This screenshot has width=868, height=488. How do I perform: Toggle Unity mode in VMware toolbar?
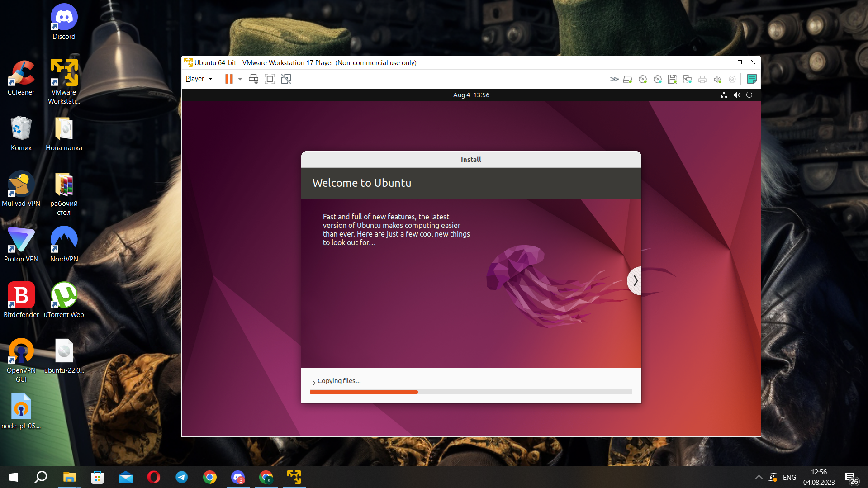click(x=286, y=79)
